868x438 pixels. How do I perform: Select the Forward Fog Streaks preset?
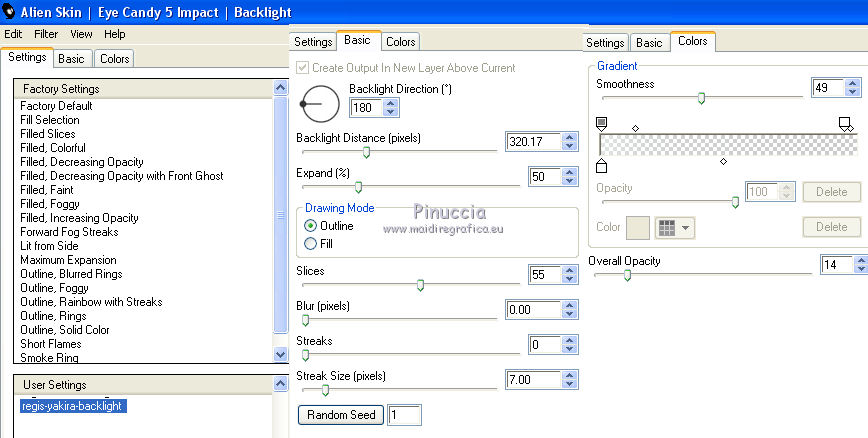69,231
